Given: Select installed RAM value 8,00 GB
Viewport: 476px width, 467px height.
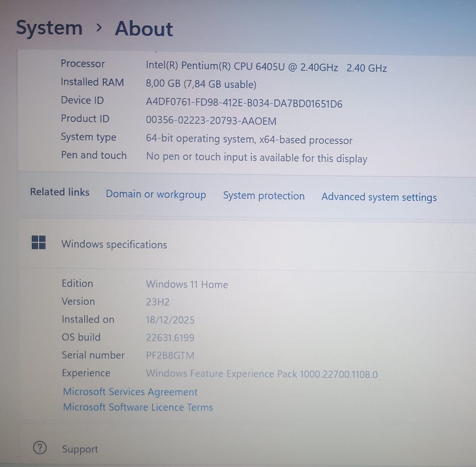Looking at the screenshot, I should [x=201, y=84].
